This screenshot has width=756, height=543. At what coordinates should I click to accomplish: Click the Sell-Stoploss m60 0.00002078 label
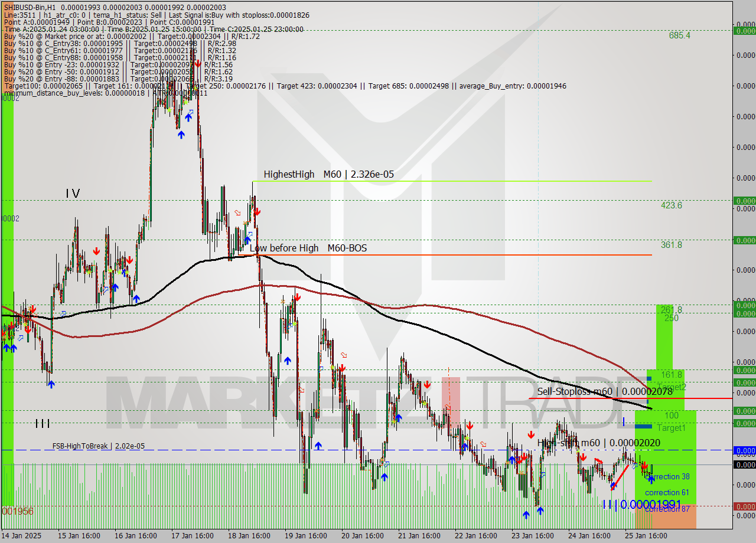[x=605, y=391]
